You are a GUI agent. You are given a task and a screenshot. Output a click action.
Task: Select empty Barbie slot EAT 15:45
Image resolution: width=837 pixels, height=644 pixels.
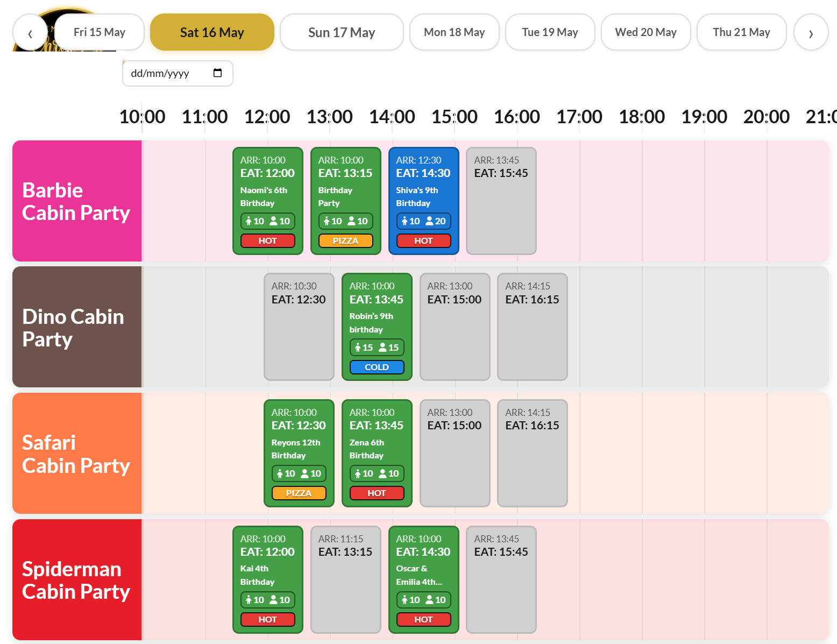coord(501,201)
